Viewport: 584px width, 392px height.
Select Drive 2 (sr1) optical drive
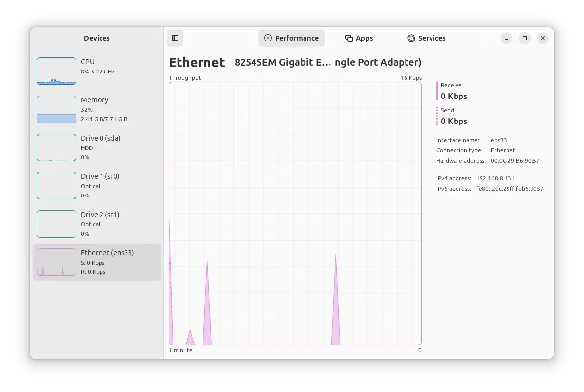pyautogui.click(x=97, y=223)
